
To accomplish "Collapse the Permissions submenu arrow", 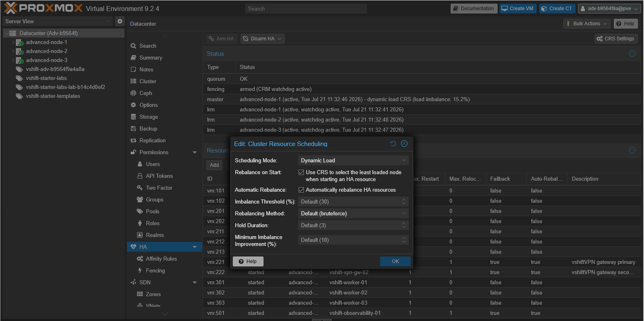I will tap(195, 153).
